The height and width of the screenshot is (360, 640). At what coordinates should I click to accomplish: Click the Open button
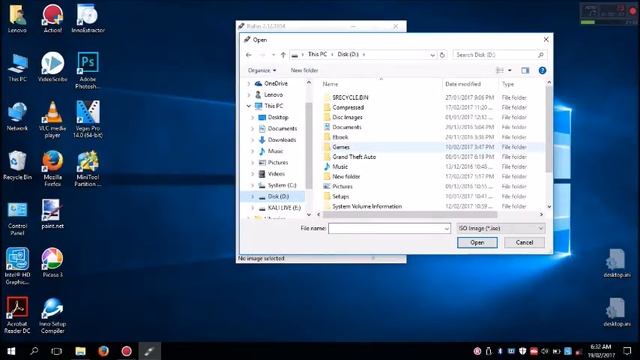pos(477,242)
